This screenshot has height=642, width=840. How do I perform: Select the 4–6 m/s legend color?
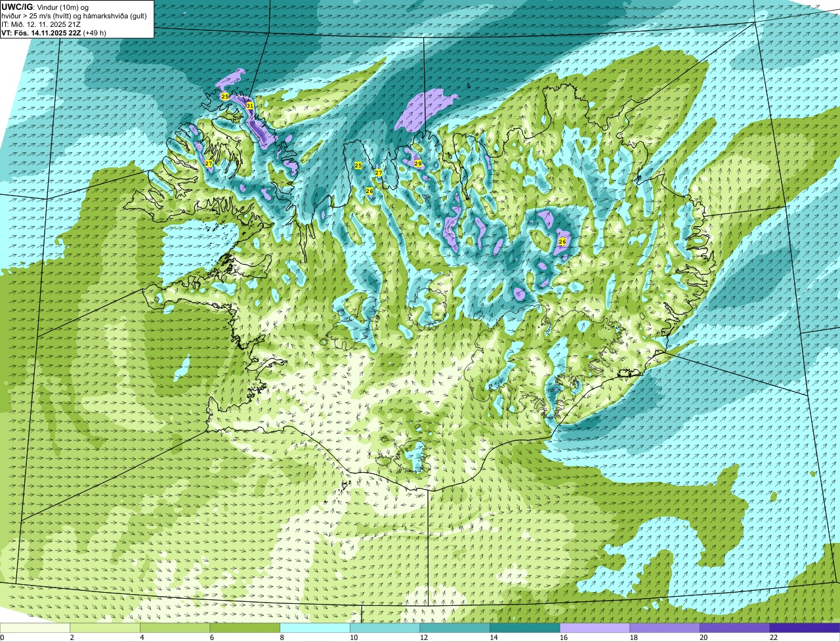pos(175,628)
